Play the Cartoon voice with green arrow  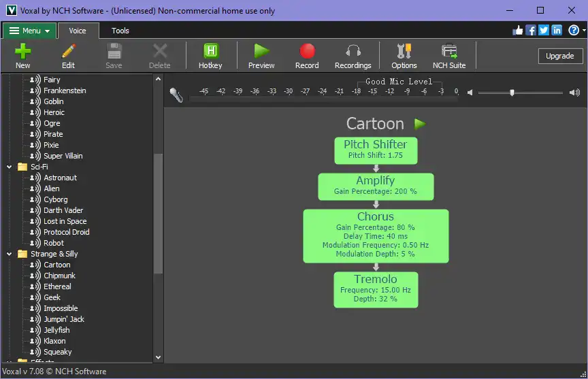point(420,124)
